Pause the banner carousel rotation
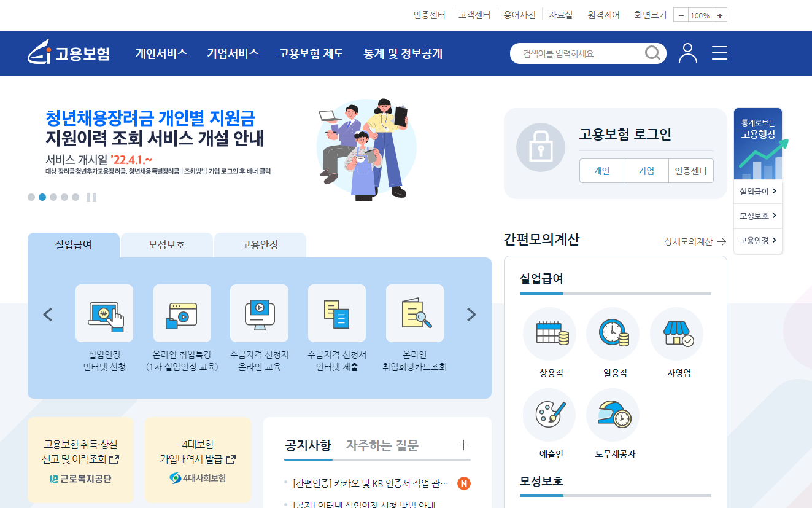The width and height of the screenshot is (812, 508). click(x=92, y=197)
